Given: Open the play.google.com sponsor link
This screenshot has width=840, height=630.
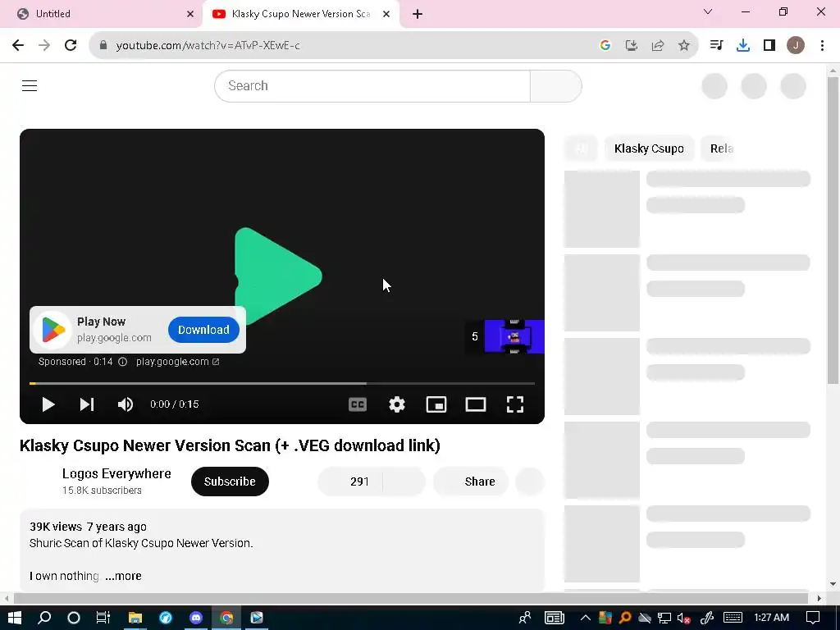Looking at the screenshot, I should [177, 362].
